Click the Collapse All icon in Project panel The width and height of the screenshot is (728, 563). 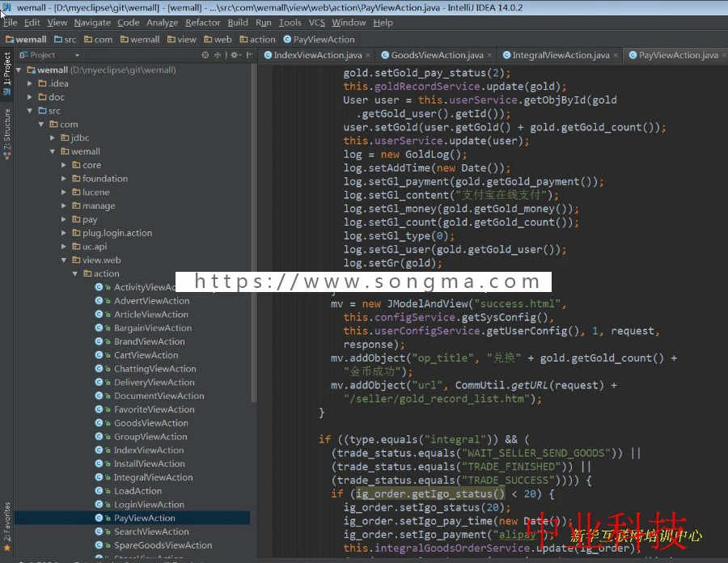click(218, 55)
